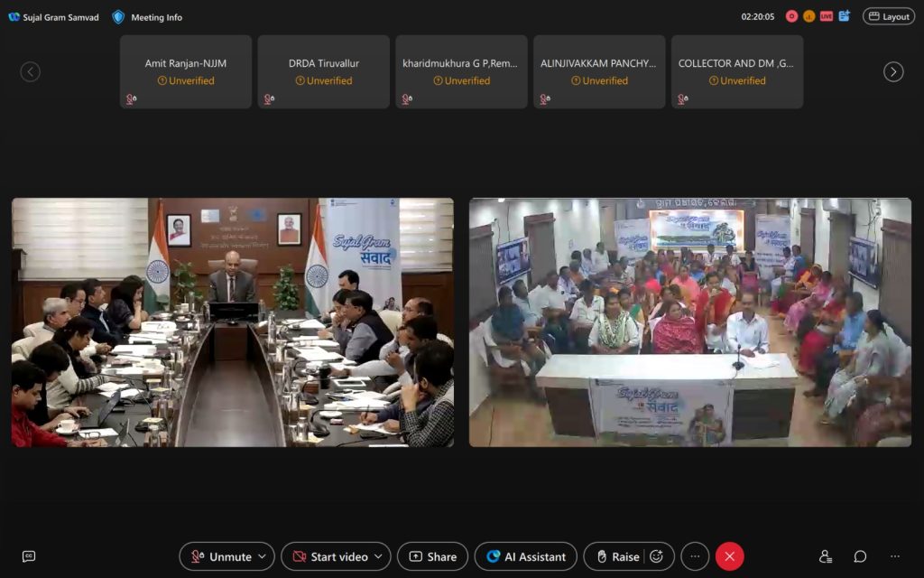Click the Meeting Info shield icon
924x578 pixels.
118,16
